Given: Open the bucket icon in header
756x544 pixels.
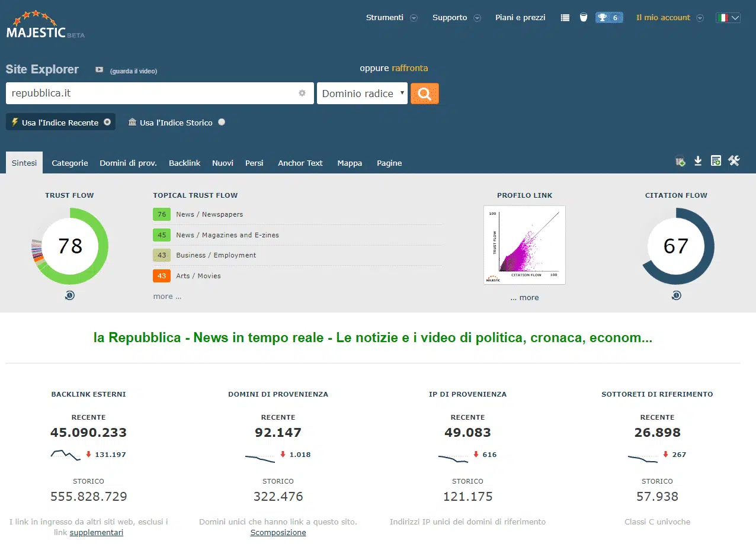Looking at the screenshot, I should pos(584,17).
